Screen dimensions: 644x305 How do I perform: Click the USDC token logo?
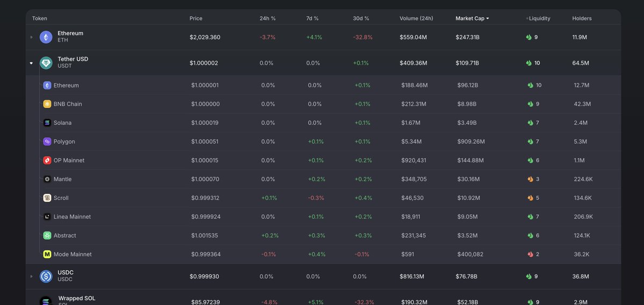coord(46,276)
